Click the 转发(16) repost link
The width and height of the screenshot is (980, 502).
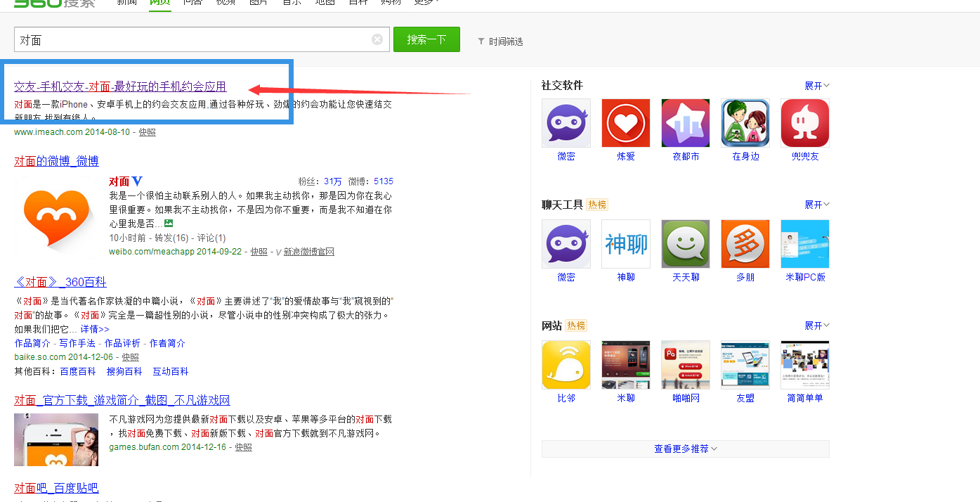coord(172,238)
